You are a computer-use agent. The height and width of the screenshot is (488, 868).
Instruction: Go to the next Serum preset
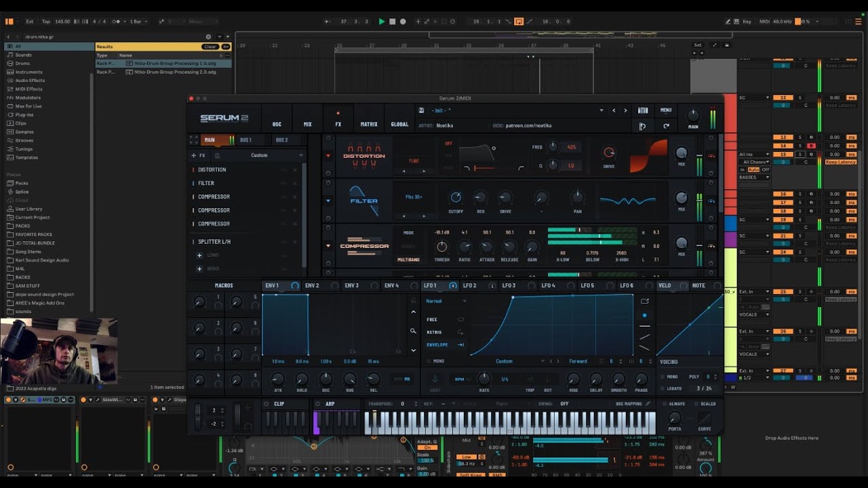tap(625, 110)
